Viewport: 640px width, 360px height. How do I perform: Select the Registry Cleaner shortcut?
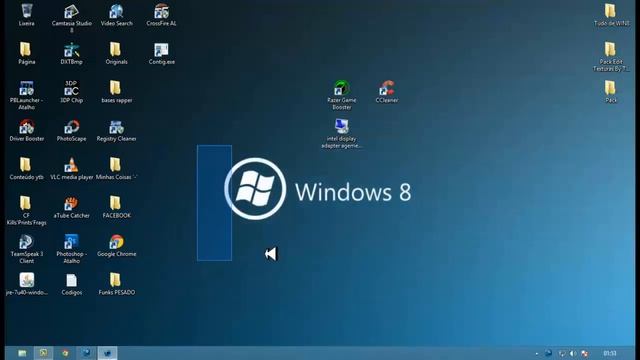point(116,127)
